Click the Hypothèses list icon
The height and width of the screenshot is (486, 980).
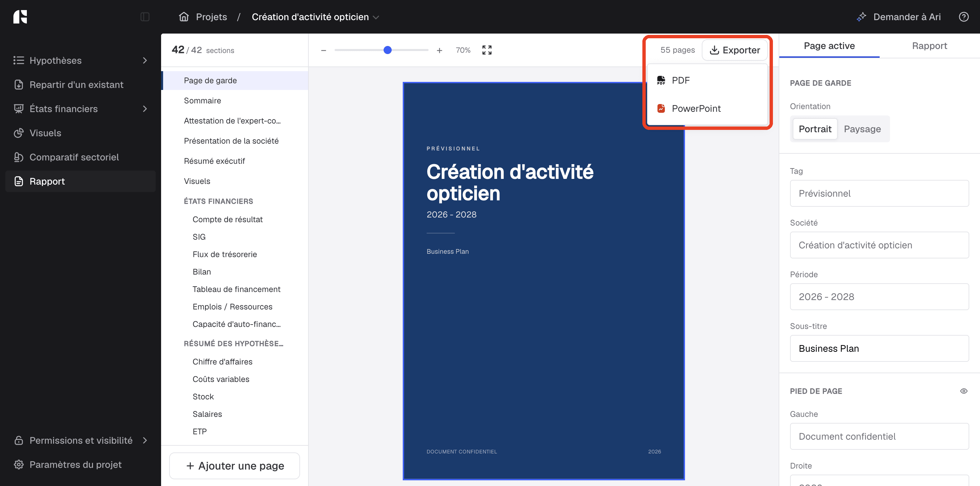pos(19,60)
